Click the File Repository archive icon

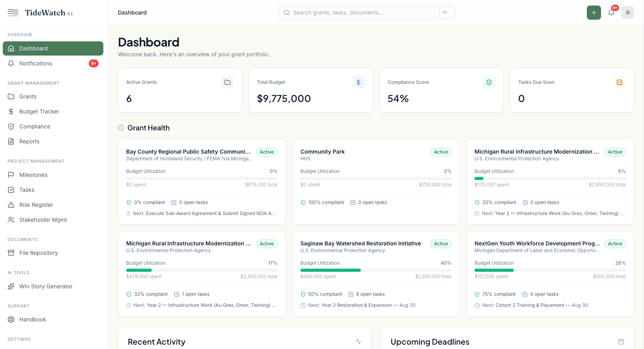11,253
